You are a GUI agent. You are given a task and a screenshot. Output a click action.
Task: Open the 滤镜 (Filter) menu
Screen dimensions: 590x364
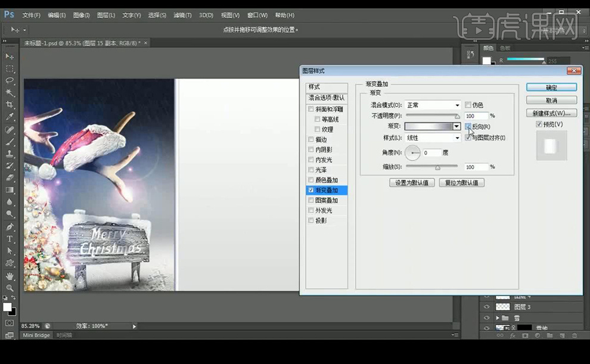tap(182, 15)
